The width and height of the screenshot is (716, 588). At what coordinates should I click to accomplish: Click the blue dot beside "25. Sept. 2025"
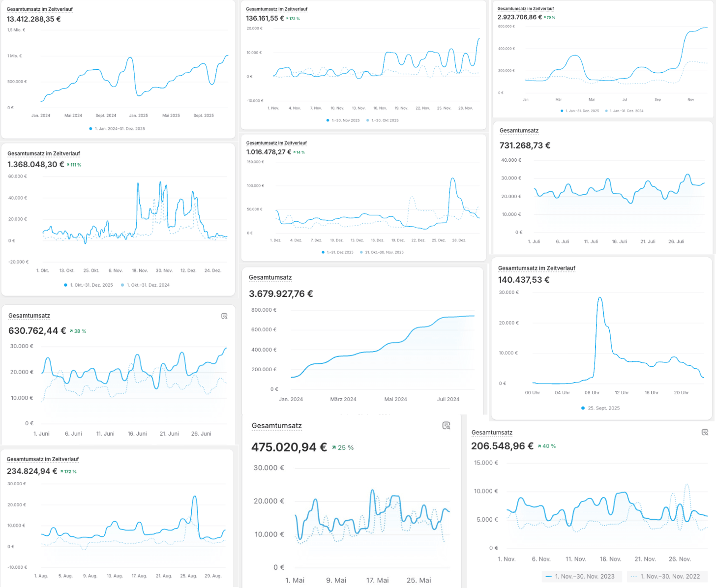(583, 408)
